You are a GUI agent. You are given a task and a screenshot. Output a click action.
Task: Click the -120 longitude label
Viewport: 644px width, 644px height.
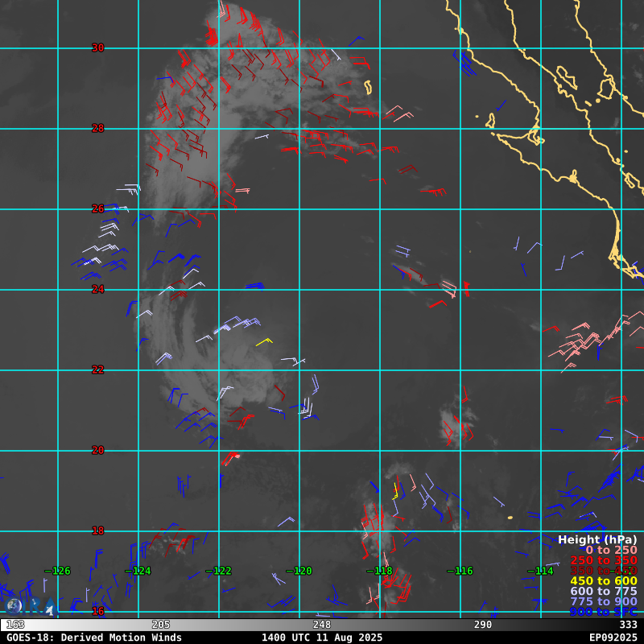pyautogui.click(x=299, y=571)
